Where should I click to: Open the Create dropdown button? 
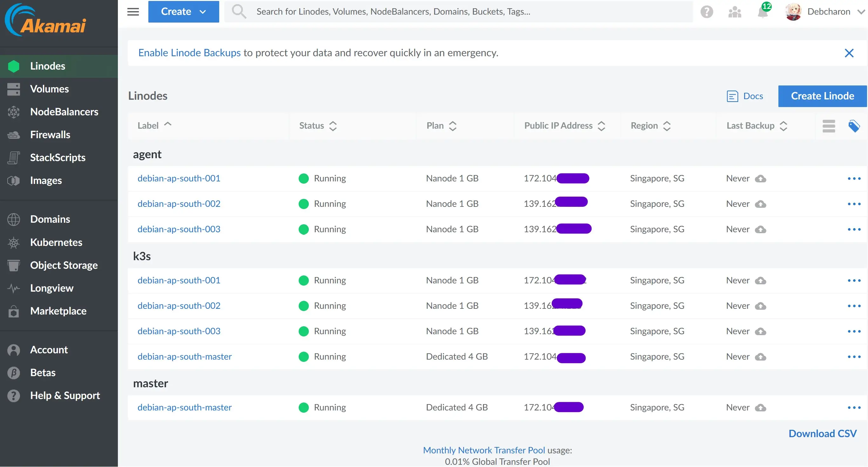[x=184, y=12]
